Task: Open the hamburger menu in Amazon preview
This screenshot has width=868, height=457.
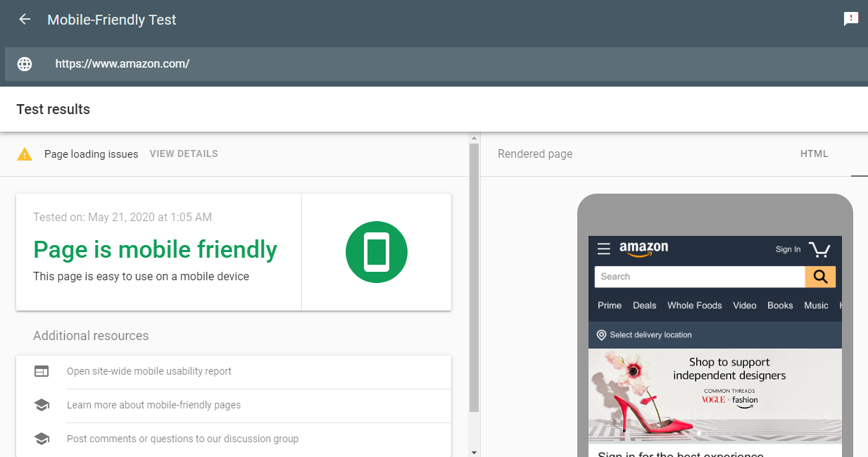Action: tap(603, 249)
